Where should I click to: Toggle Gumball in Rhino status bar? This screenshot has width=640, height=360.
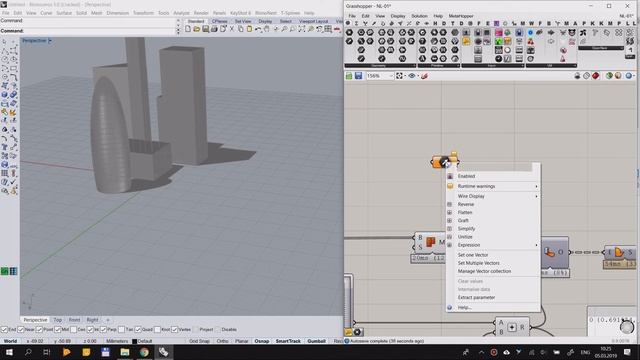point(316,341)
